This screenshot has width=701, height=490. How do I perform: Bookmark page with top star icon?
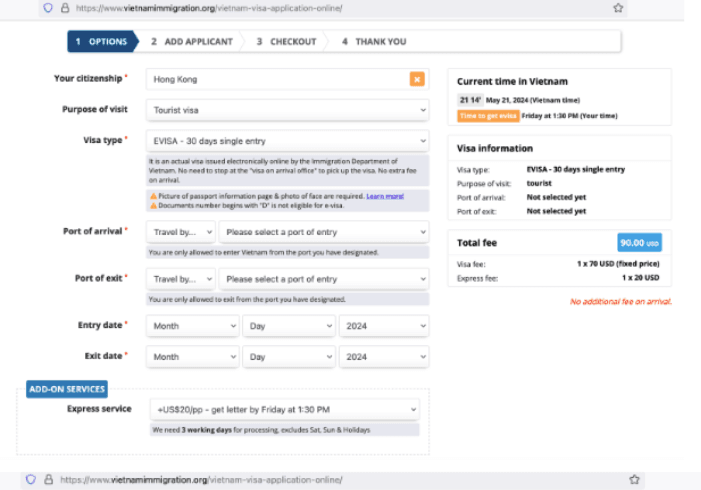pyautogui.click(x=619, y=7)
